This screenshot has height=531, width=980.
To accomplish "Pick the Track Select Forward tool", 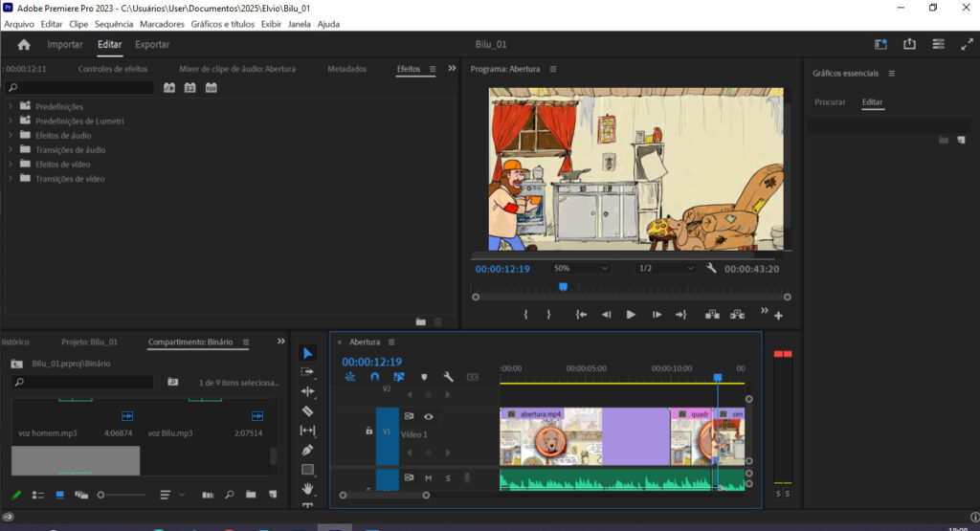I will (307, 372).
